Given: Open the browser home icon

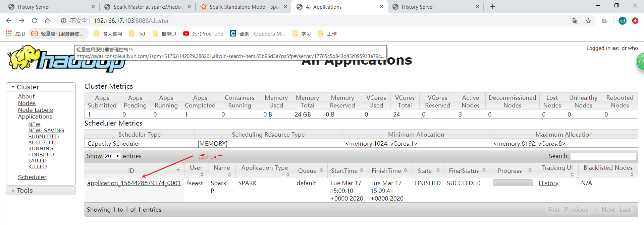Looking at the screenshot, I should tap(47, 21).
